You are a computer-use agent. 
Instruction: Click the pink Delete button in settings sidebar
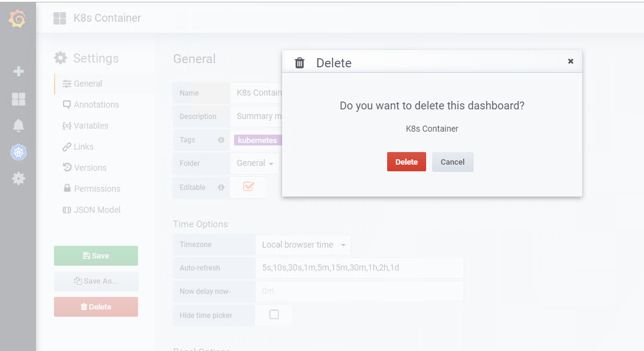pyautogui.click(x=96, y=307)
